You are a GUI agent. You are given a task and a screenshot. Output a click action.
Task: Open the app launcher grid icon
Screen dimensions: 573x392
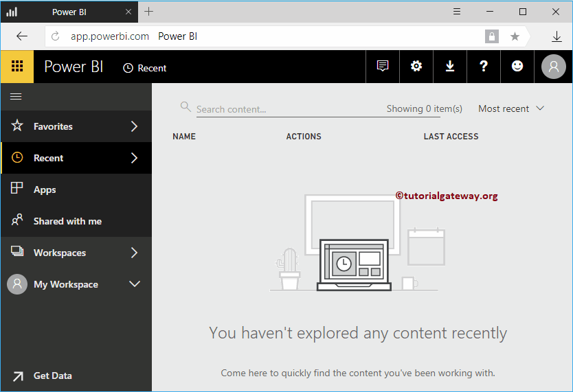17,67
